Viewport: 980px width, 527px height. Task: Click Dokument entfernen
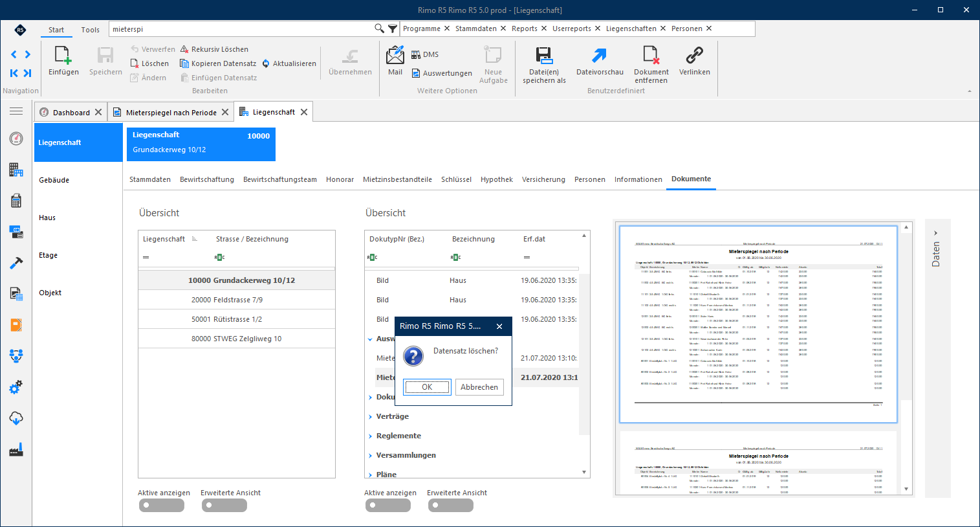pos(651,65)
